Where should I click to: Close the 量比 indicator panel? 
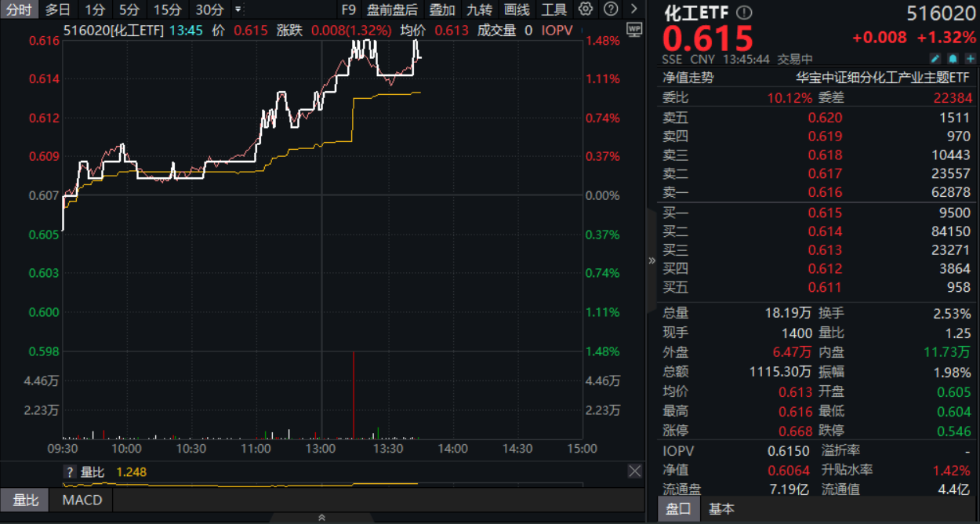pyautogui.click(x=635, y=472)
